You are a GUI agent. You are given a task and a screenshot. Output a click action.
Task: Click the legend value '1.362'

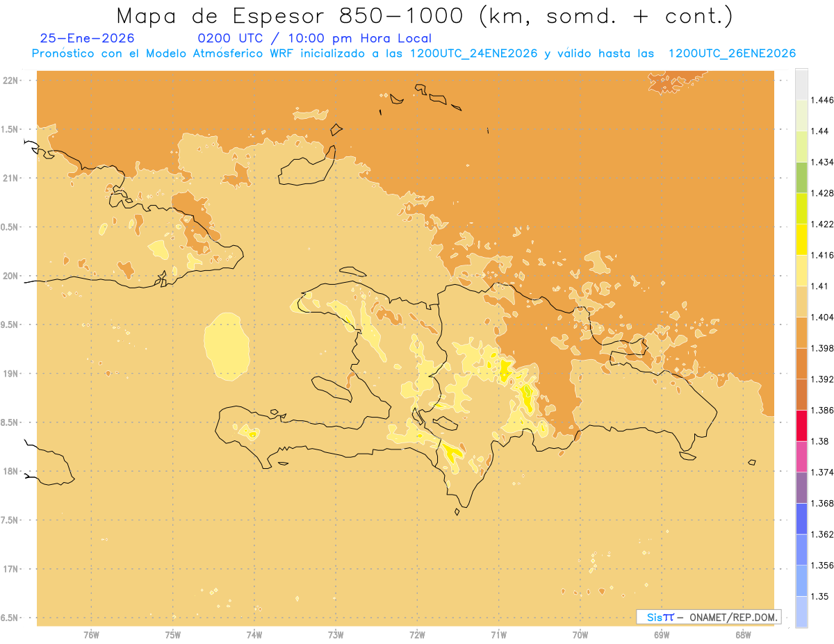tap(822, 534)
